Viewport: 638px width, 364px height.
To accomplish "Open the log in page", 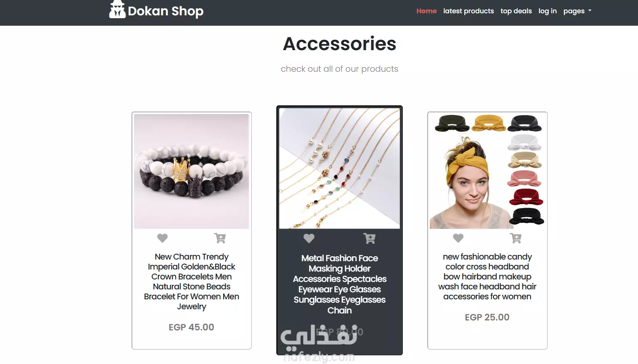I will (548, 11).
